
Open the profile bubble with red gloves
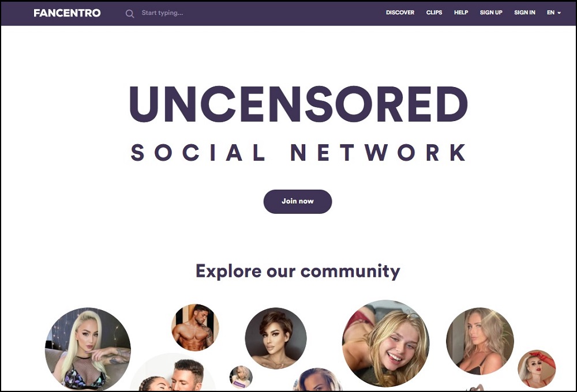[x=537, y=369]
